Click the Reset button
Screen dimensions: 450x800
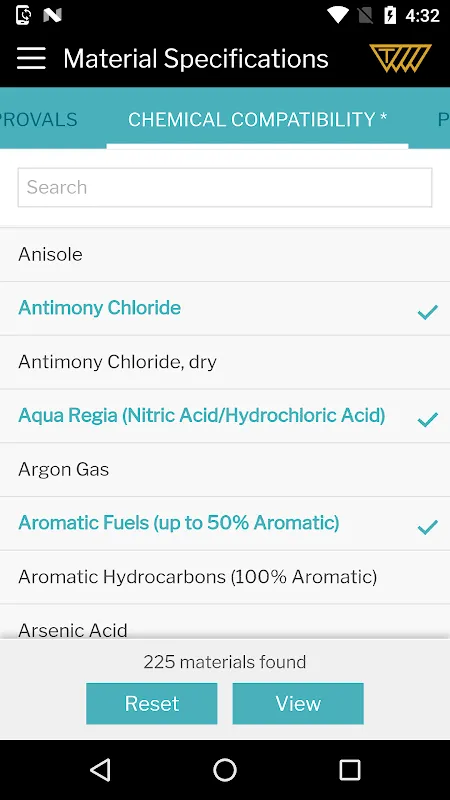pos(152,704)
